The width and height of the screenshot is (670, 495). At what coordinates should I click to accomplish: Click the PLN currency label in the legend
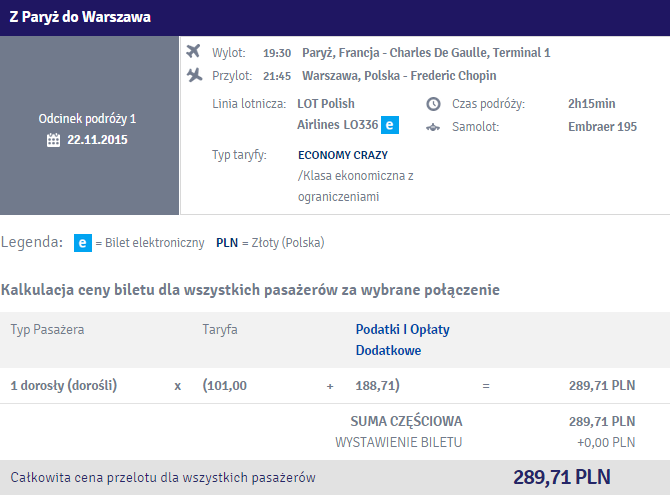click(x=227, y=243)
